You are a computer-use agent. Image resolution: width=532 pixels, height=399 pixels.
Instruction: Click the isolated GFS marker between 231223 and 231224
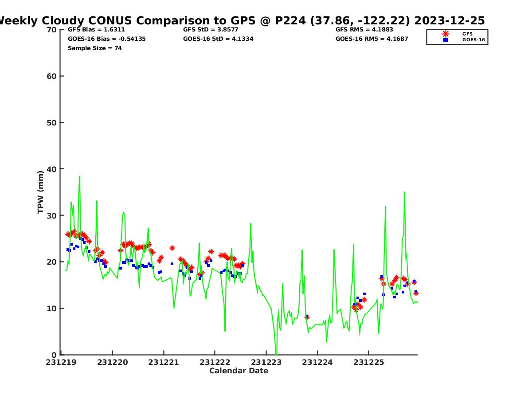pos(307,317)
